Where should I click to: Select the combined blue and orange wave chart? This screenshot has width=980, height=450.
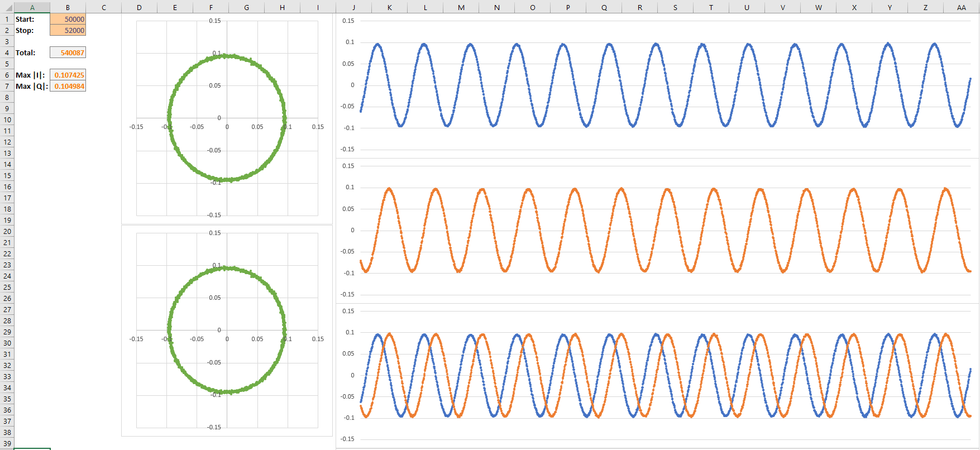coord(657,376)
